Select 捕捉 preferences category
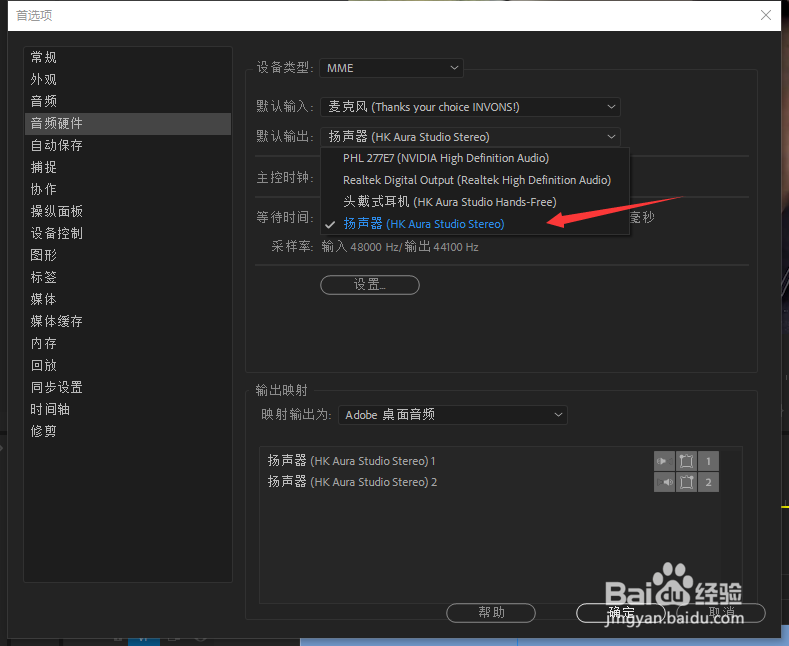 128,167
